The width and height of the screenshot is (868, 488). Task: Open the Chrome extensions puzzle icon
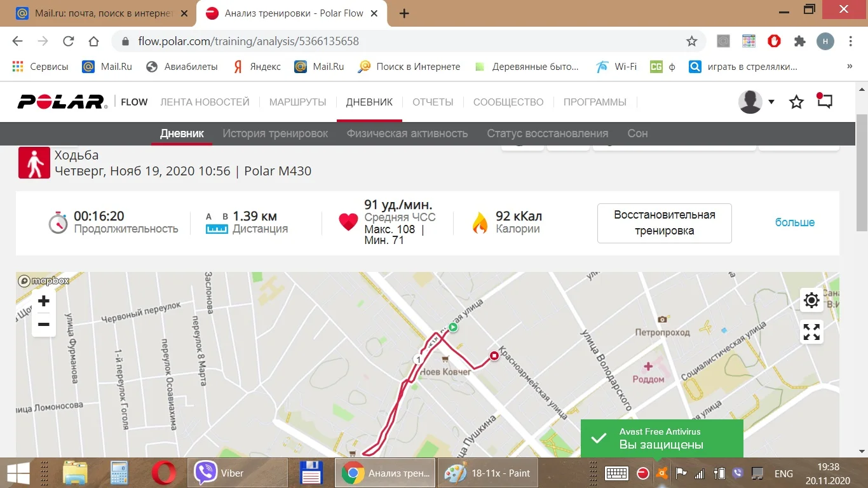(x=800, y=41)
